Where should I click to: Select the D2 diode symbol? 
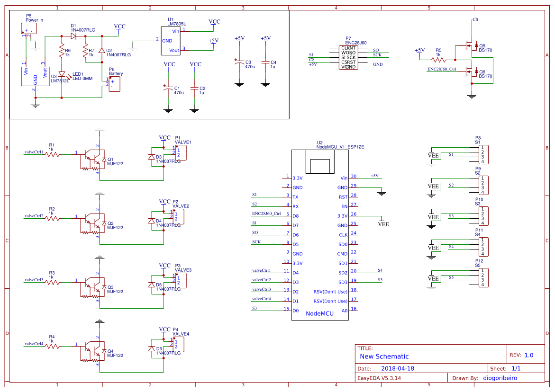point(102,51)
